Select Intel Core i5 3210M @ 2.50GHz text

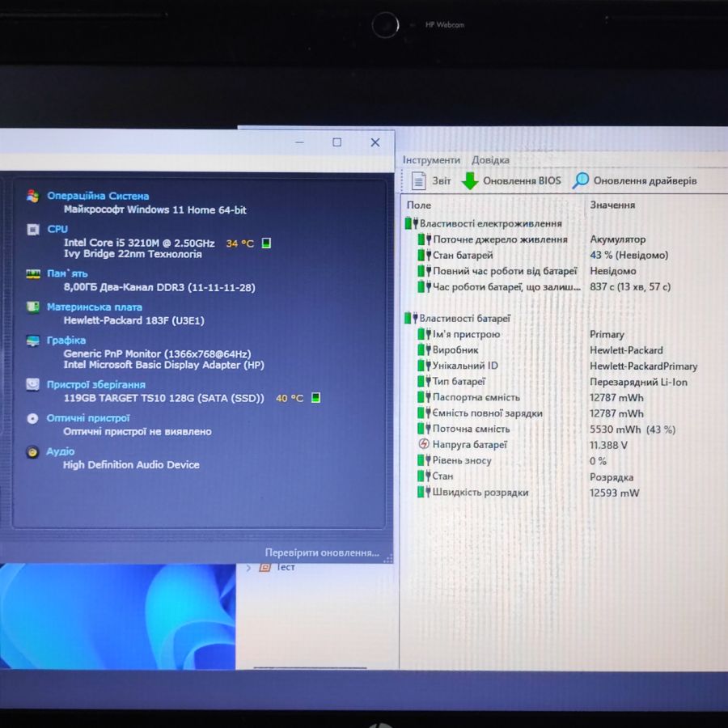(139, 243)
